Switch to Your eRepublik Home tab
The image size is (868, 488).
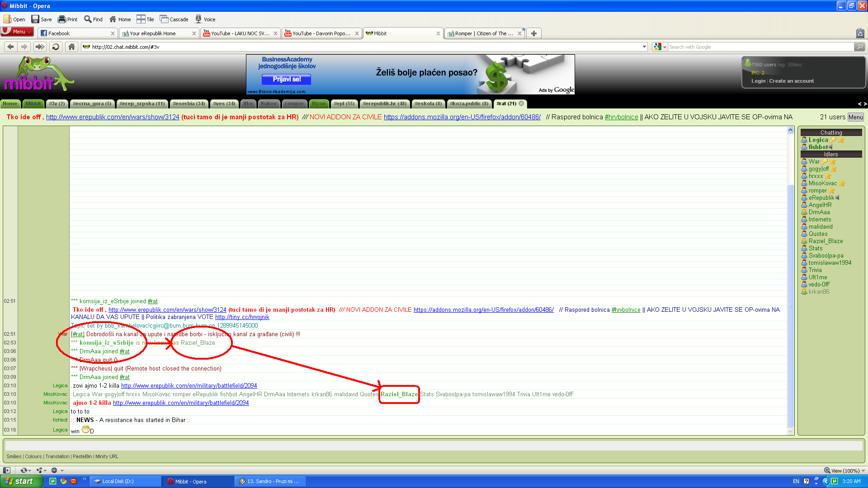tap(154, 33)
